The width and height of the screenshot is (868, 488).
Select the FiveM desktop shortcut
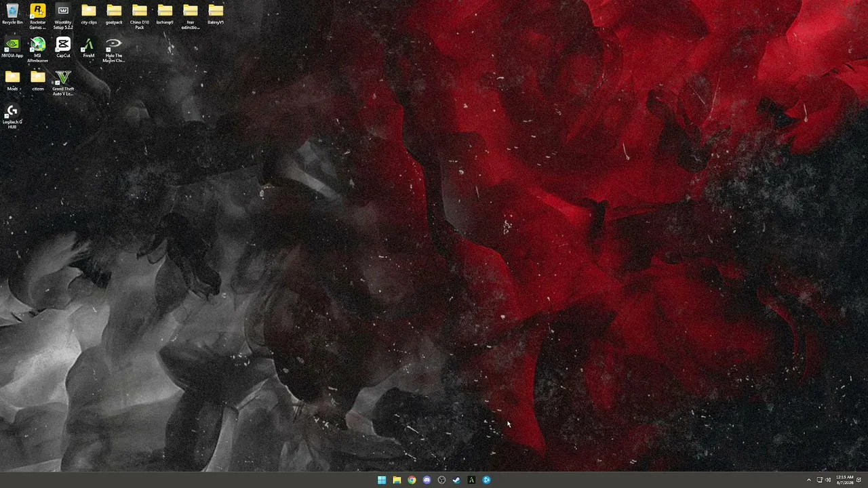(x=89, y=47)
